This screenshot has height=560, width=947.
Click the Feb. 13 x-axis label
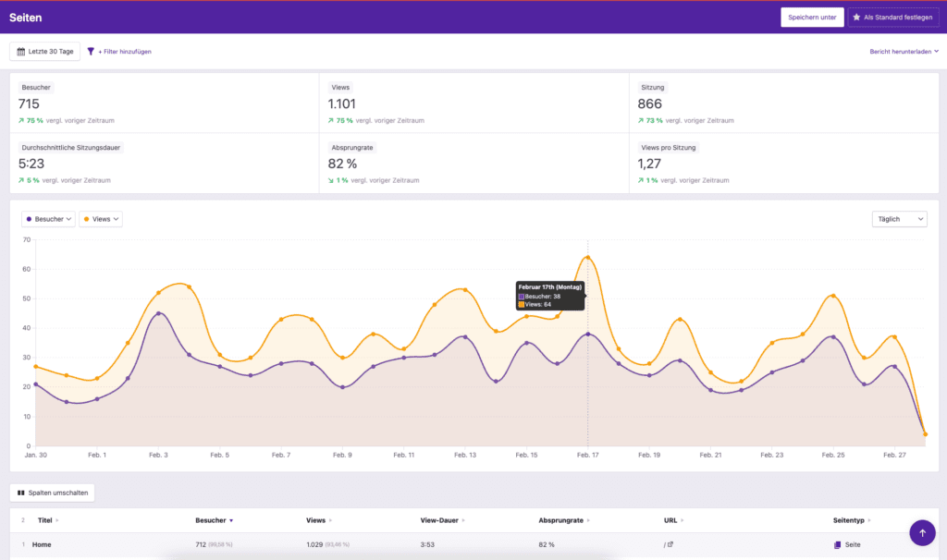point(465,455)
